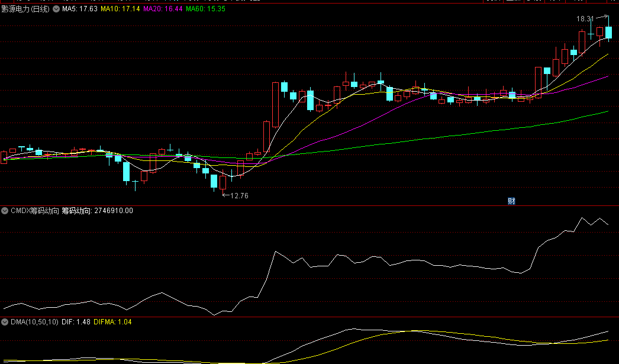Click the lowest candlestick marked 12.76

[223, 183]
